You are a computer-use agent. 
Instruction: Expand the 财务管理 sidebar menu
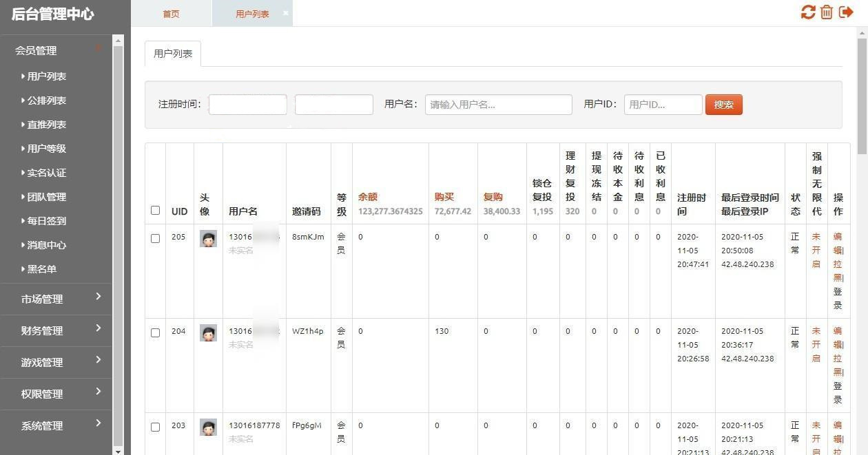(41, 330)
